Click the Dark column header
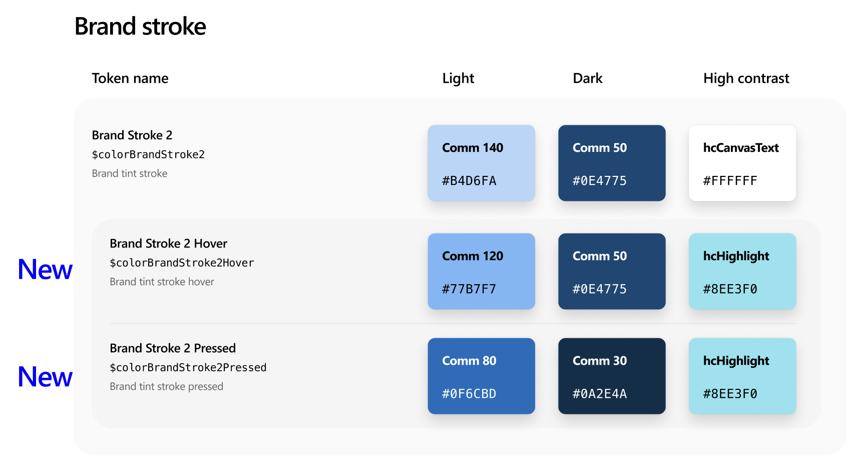868x458 pixels. tap(588, 78)
